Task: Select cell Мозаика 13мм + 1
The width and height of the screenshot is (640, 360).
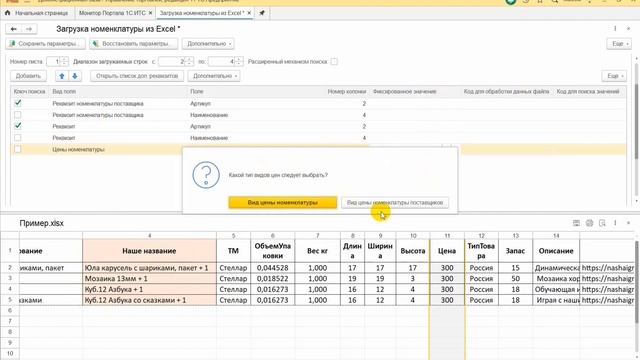Action: [149, 278]
